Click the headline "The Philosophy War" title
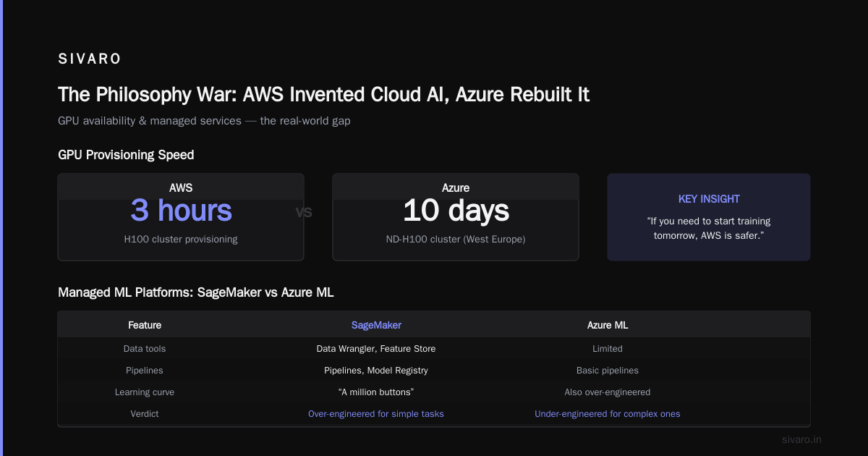 pyautogui.click(x=323, y=94)
